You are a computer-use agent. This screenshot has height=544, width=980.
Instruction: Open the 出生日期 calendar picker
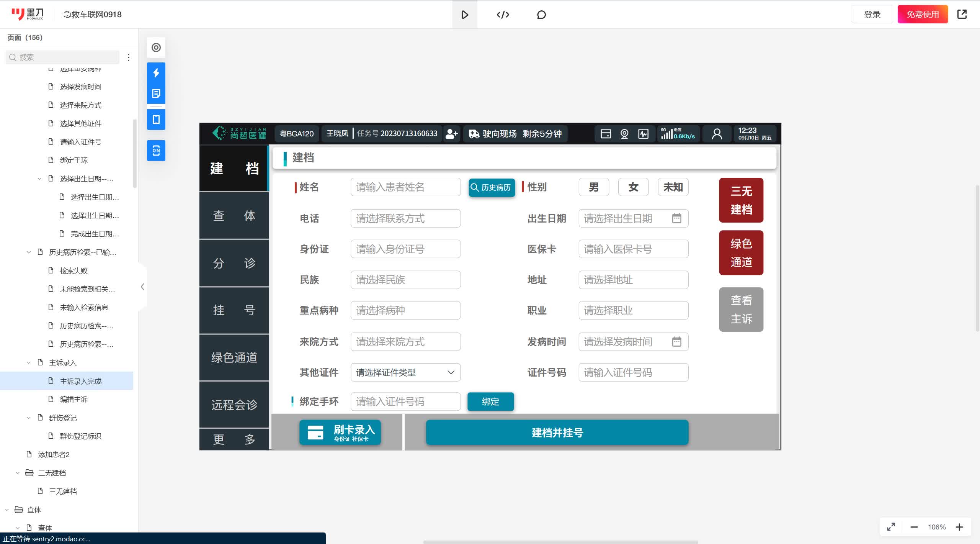(x=677, y=218)
